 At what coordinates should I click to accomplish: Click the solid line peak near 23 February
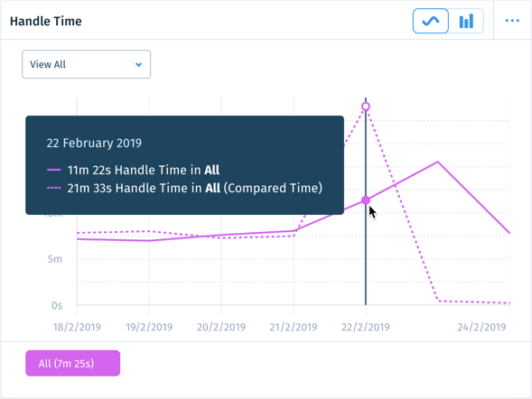tap(438, 162)
